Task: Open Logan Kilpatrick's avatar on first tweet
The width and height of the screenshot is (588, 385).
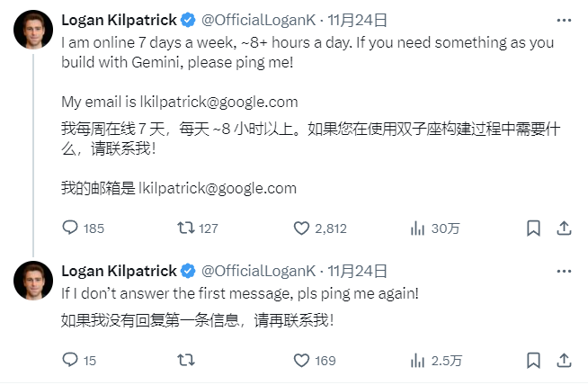Action: pyautogui.click(x=33, y=30)
